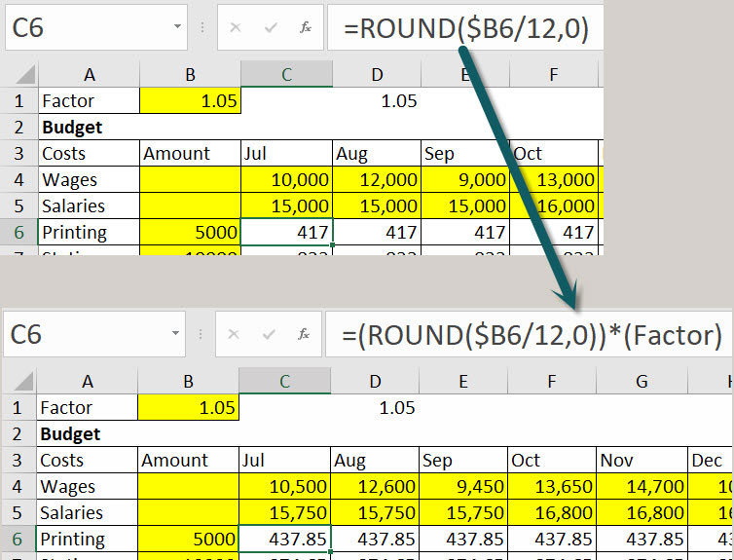Click the top Name Box showing C6
The image size is (734, 560).
(96, 27)
